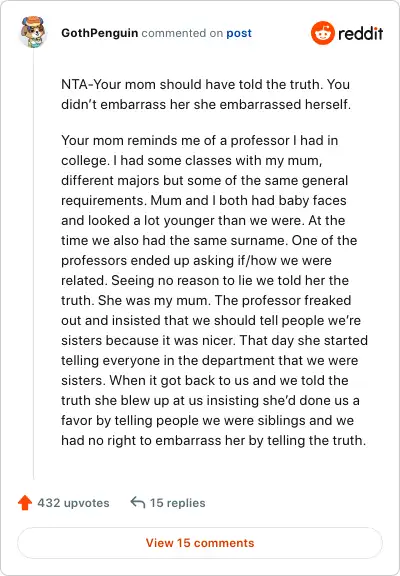The height and width of the screenshot is (576, 400).
Task: Click the orange upvote arrow
Action: tap(25, 503)
